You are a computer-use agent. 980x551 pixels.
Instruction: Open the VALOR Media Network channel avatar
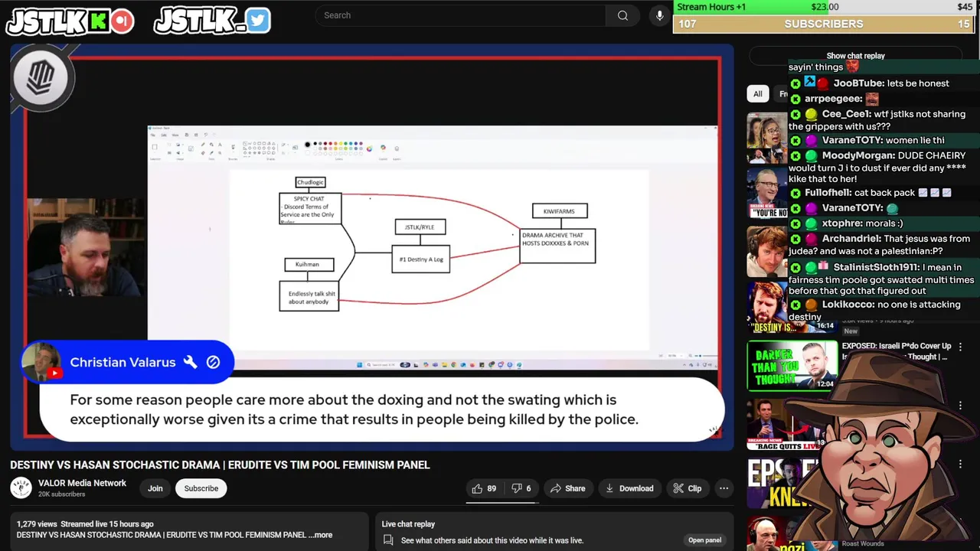coord(21,487)
